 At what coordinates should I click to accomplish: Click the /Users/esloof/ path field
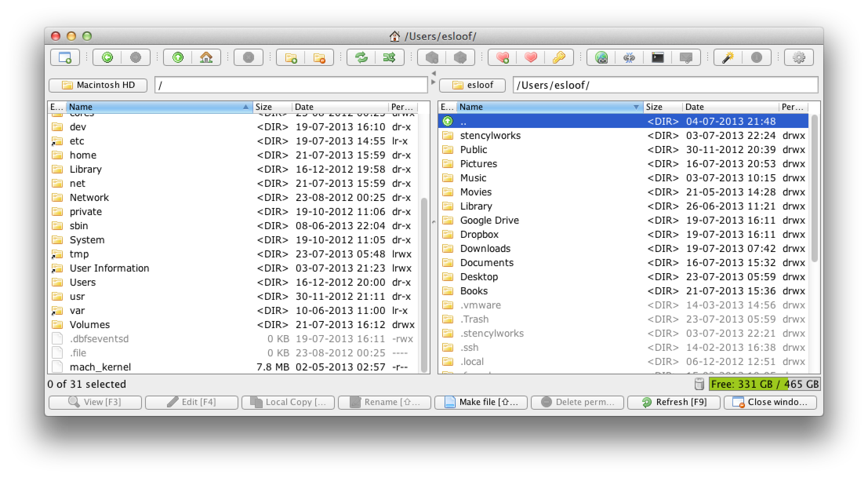pyautogui.click(x=665, y=85)
